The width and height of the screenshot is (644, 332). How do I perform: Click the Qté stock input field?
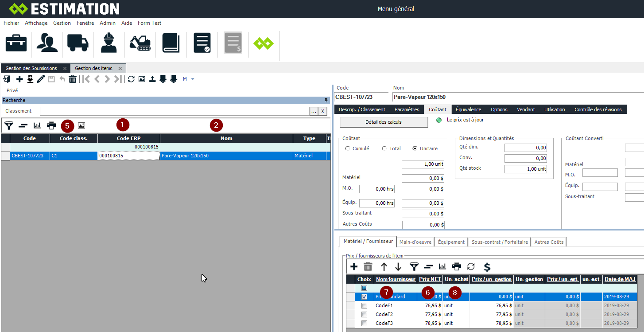(526, 169)
